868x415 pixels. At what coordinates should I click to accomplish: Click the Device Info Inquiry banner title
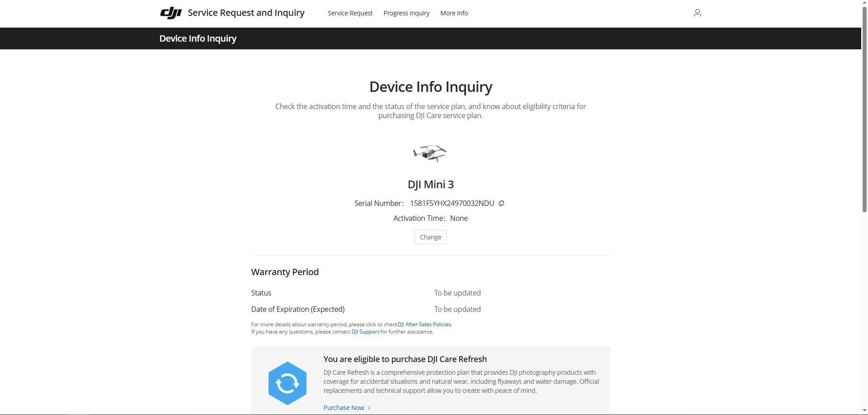tap(198, 38)
